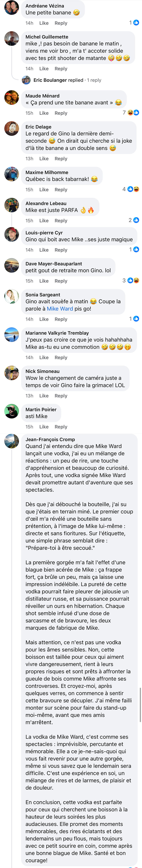The height and width of the screenshot is (868, 142).
Task: Show who liked Alexandre Lebeau's comment
Action: click(134, 220)
